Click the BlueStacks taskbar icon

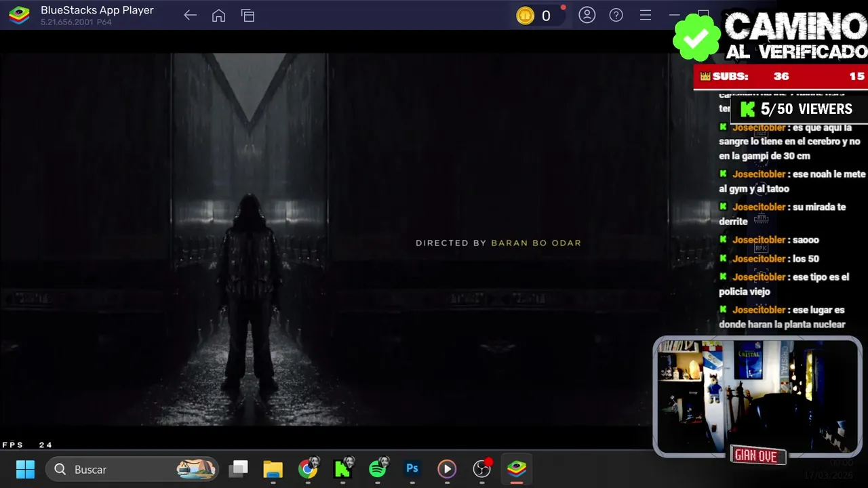click(517, 469)
